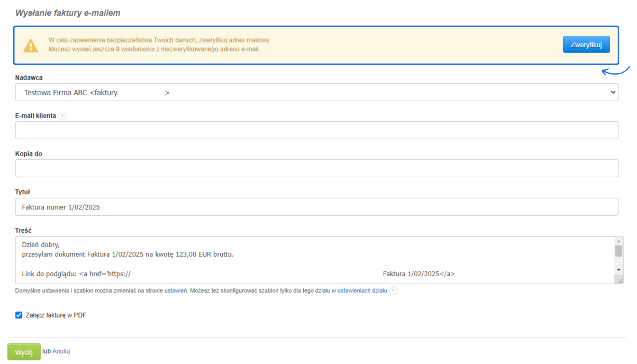Click into the Kopia do field
The image size is (637, 364).
[x=316, y=169]
